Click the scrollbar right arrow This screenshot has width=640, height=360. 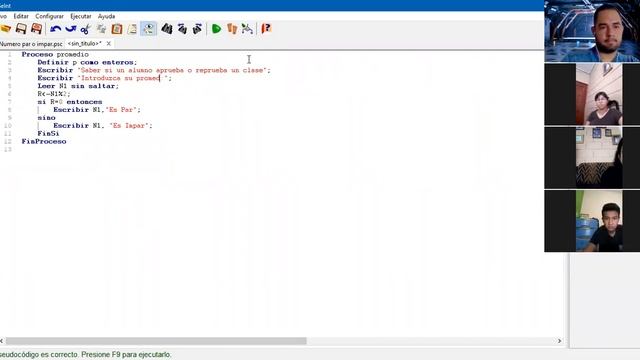(x=560, y=341)
